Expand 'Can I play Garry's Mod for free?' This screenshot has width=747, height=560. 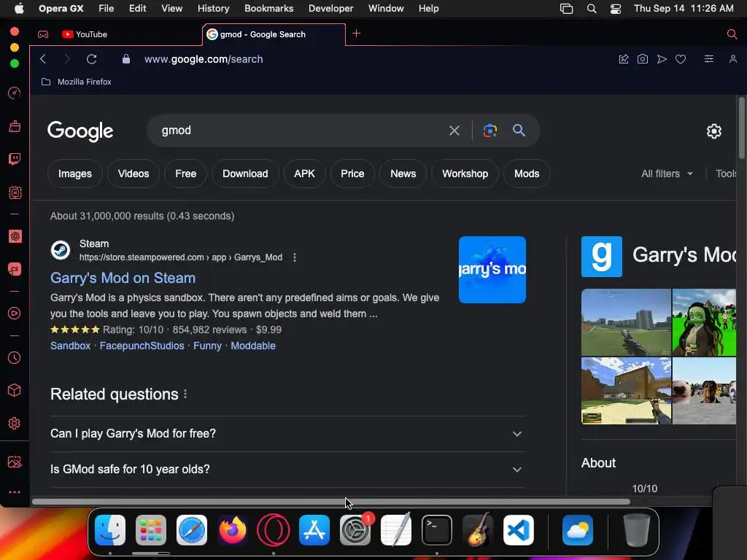coord(287,434)
